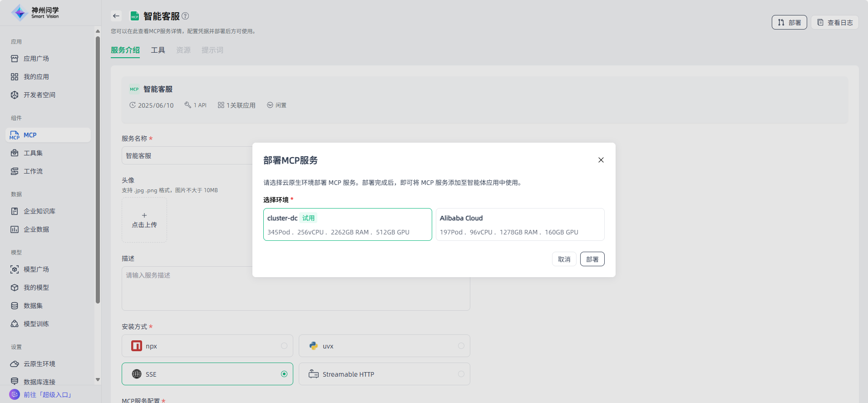Switch to the 服务介绍 tab
The image size is (868, 403).
click(125, 50)
